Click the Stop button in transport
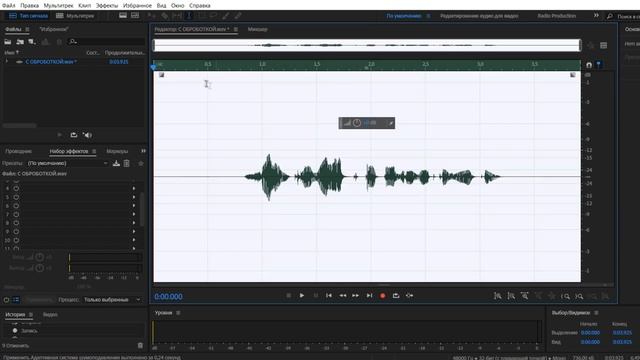The height and width of the screenshot is (360, 640). [289, 296]
